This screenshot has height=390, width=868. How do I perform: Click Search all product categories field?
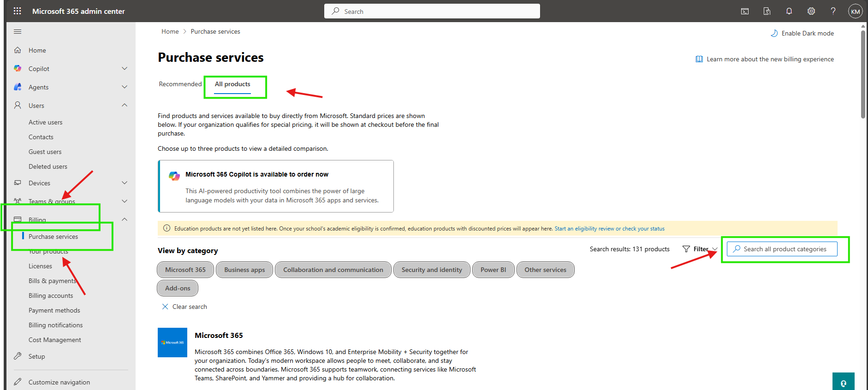(782, 249)
